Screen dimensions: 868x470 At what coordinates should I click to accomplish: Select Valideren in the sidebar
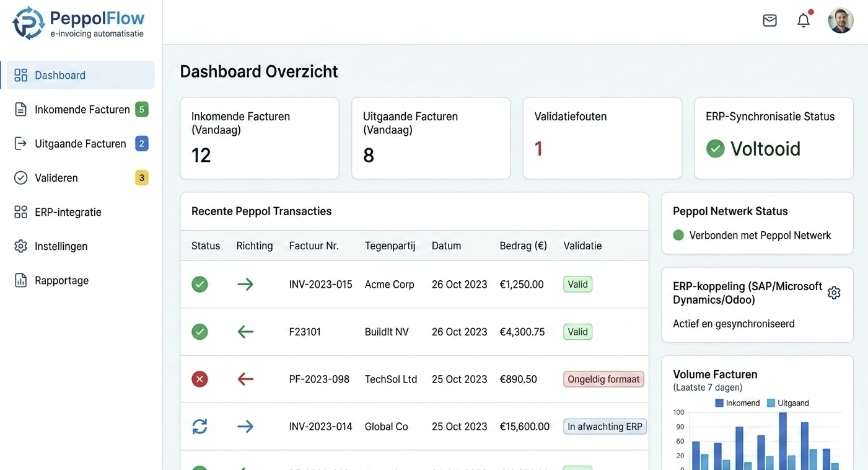(56, 178)
